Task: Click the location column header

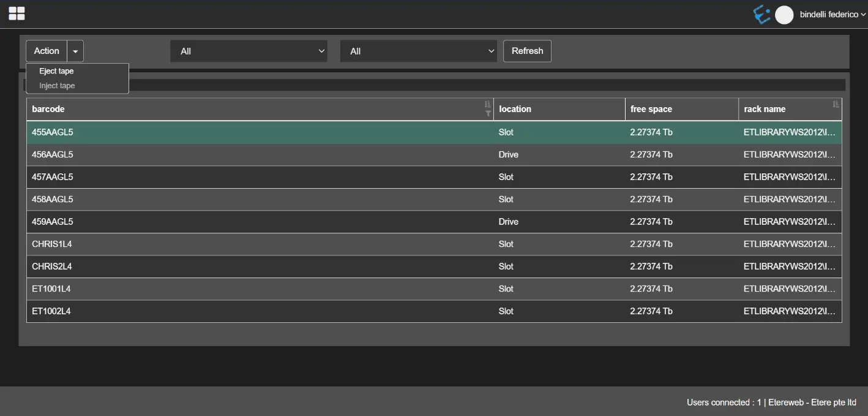Action: pyautogui.click(x=515, y=109)
